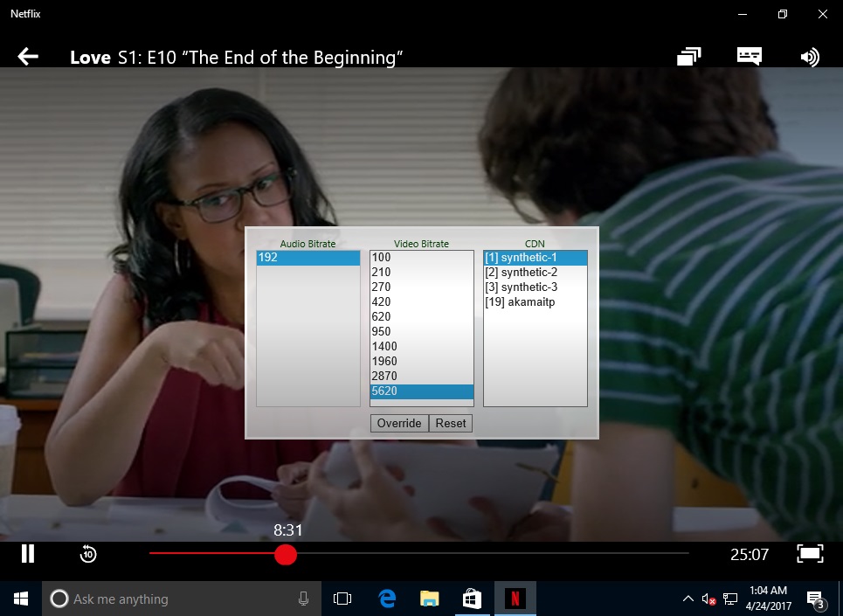The image size is (843, 616).
Task: Open File Explorer from taskbar
Action: (x=430, y=599)
